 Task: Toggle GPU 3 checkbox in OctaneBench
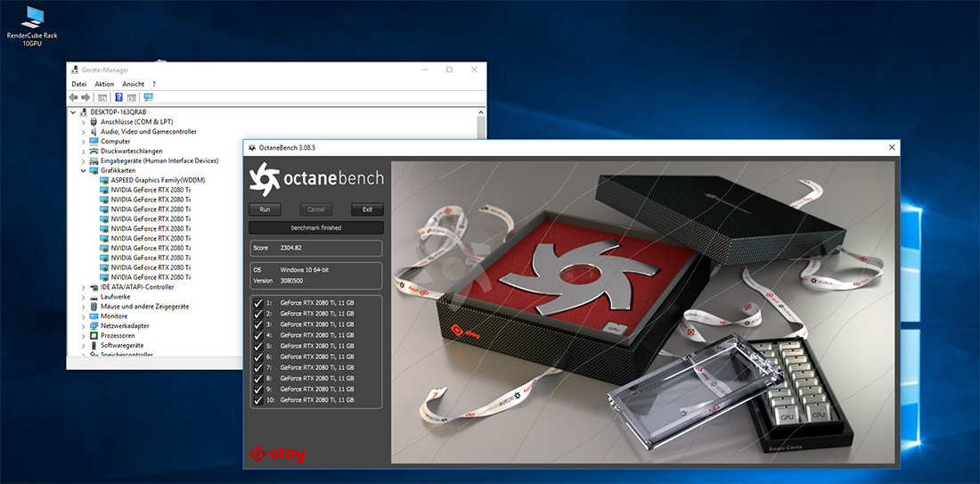pyautogui.click(x=258, y=324)
